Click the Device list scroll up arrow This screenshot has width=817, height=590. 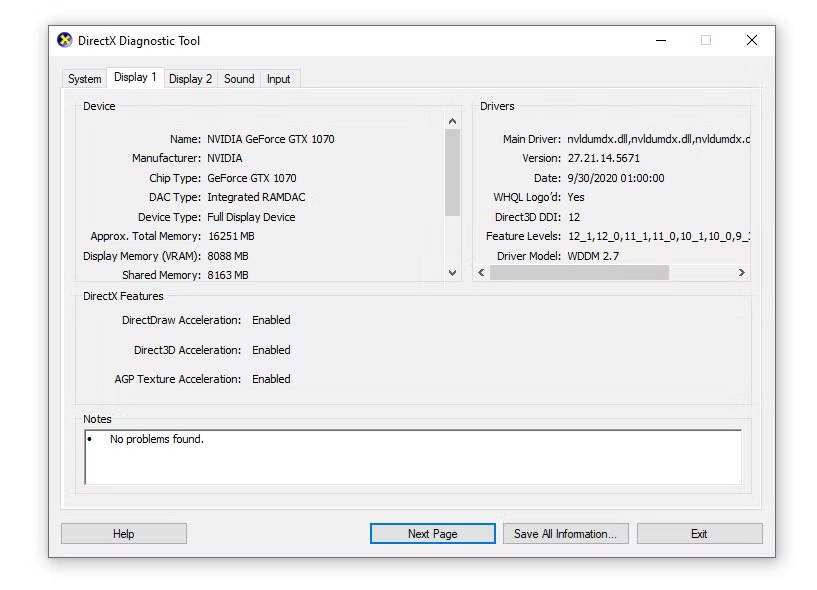[x=452, y=121]
